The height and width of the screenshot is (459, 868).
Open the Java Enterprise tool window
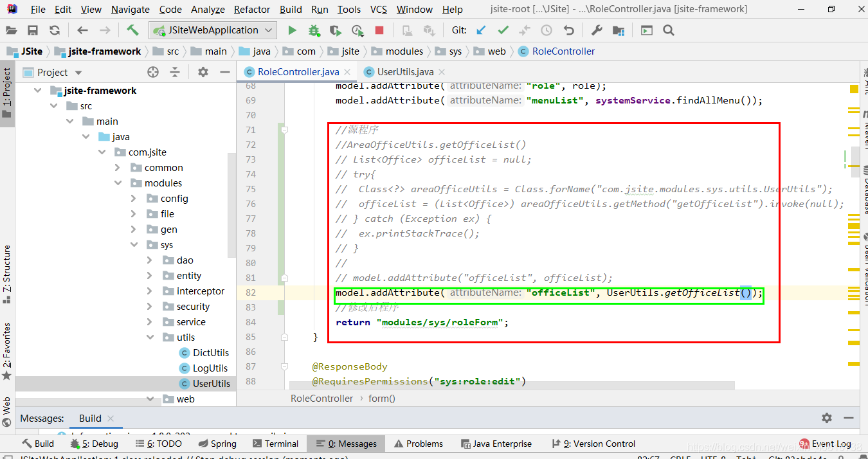point(496,444)
